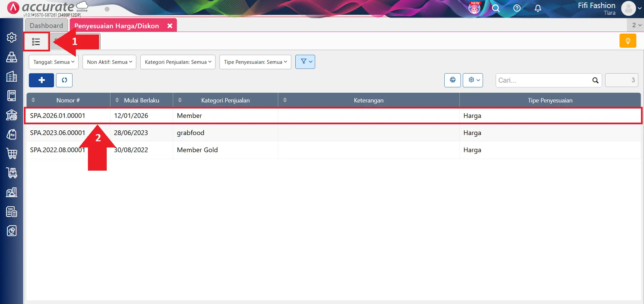Open Tipe Penyesuaian: Semua dropdown

pyautogui.click(x=255, y=62)
